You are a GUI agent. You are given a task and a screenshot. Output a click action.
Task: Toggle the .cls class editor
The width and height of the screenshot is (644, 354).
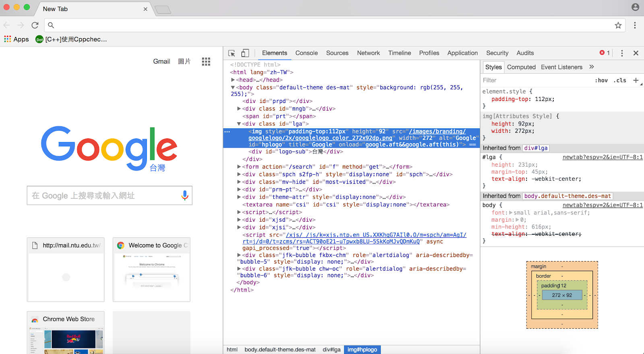point(620,80)
